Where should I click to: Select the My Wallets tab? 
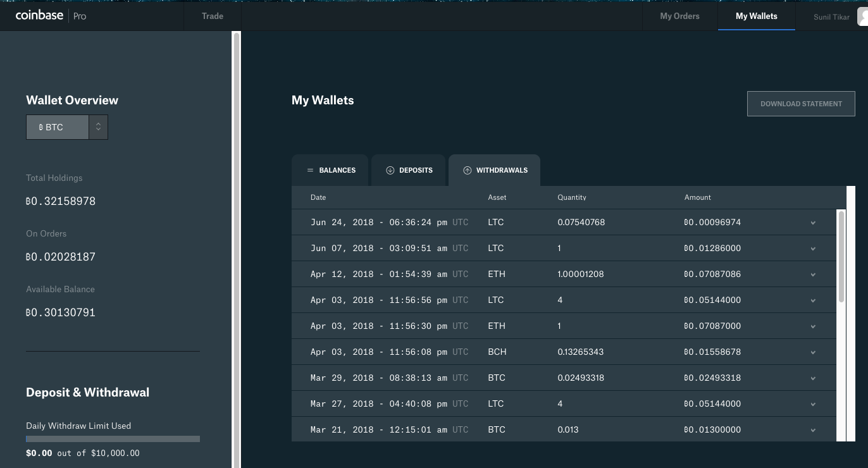coord(757,16)
